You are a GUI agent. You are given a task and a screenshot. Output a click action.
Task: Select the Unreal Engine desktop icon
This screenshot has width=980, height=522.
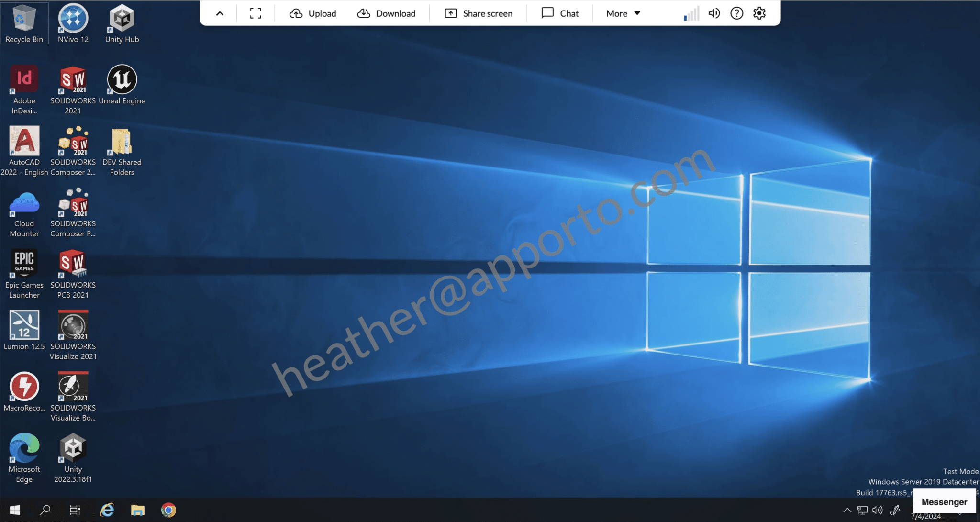[x=122, y=79]
